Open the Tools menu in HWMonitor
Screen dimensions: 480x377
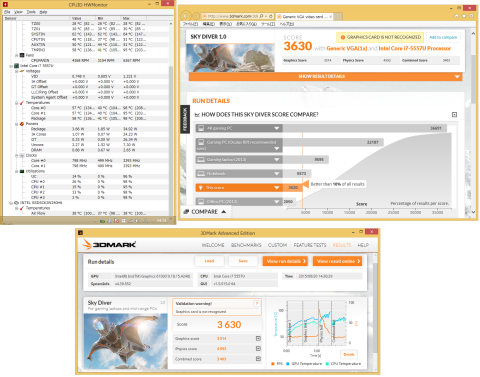coord(31,12)
